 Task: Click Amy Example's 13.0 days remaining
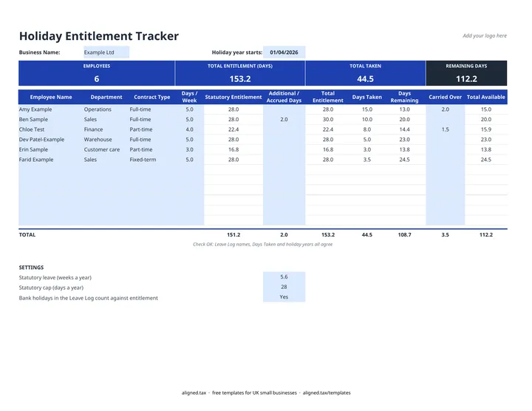click(x=404, y=109)
